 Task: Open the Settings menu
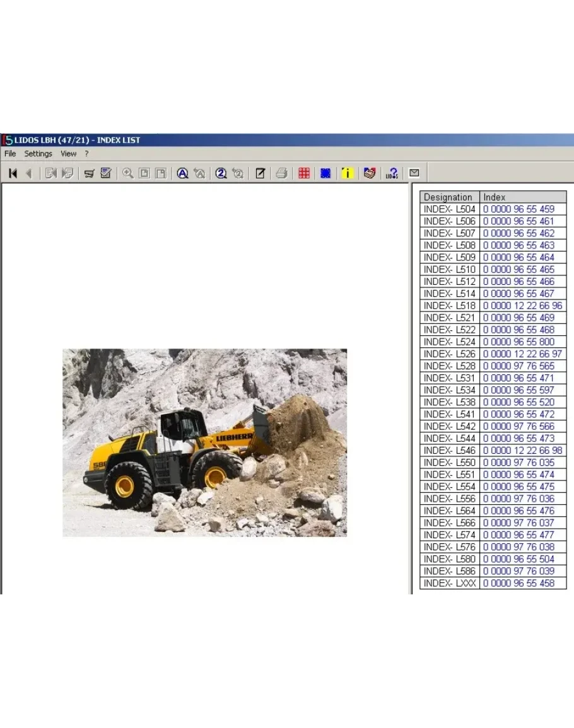pos(38,154)
